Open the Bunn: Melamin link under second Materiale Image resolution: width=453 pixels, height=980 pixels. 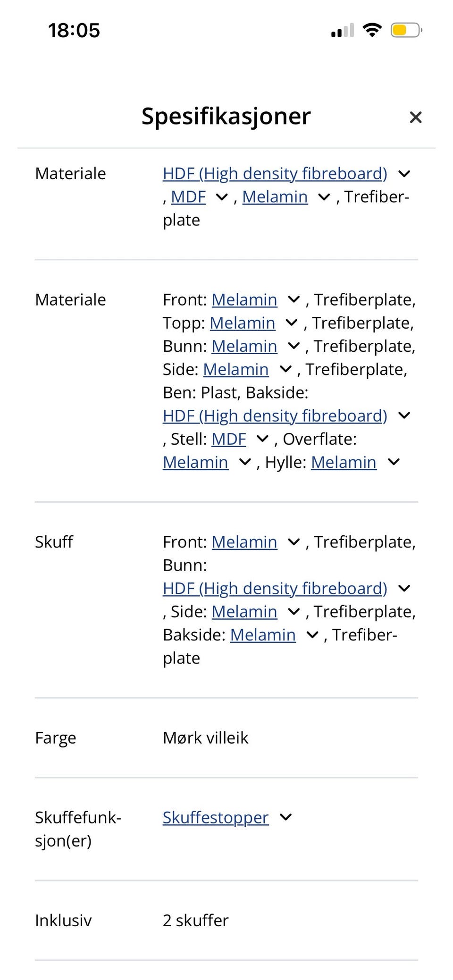(x=244, y=346)
